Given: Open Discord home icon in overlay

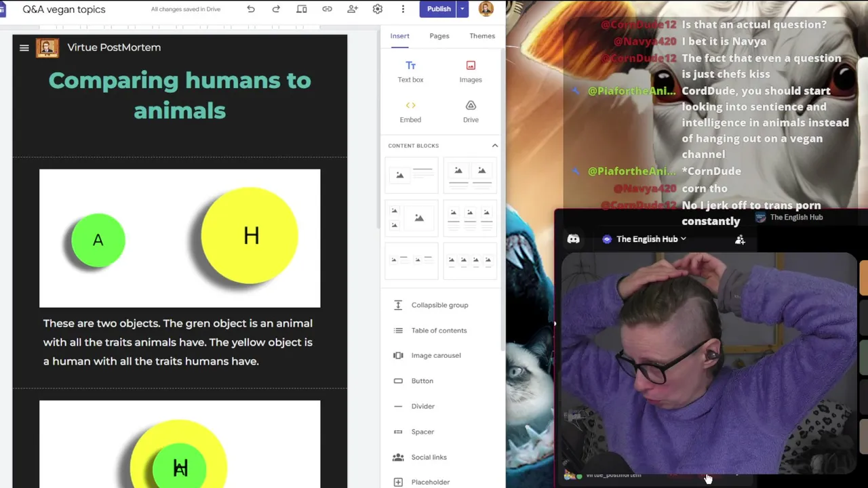Looking at the screenshot, I should coord(573,239).
